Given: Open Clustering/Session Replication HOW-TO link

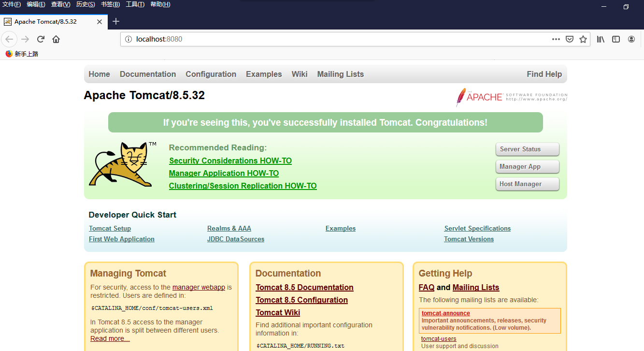Looking at the screenshot, I should (x=243, y=186).
